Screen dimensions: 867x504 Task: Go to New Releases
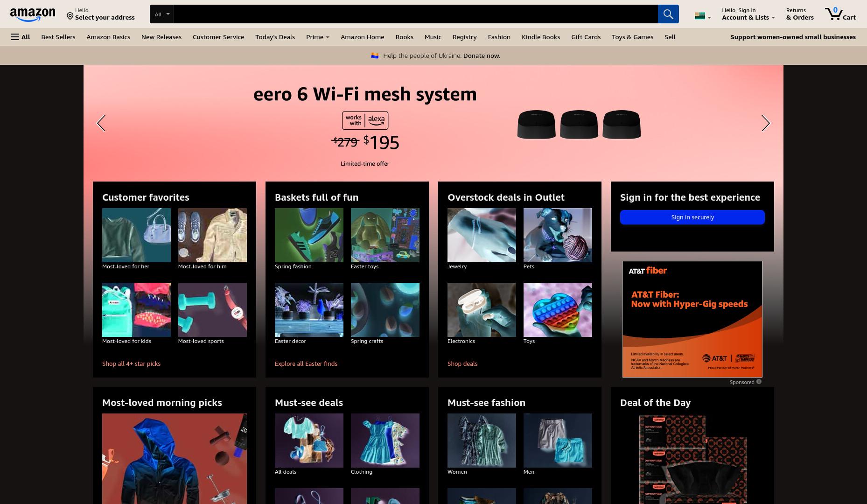coord(161,37)
